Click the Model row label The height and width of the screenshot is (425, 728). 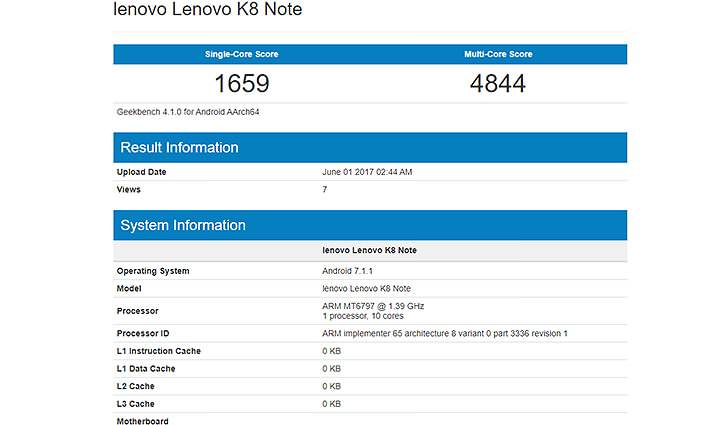[129, 288]
